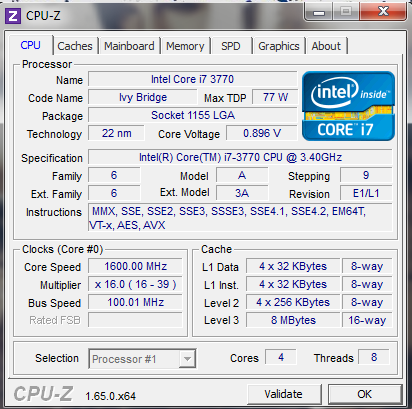412x409 pixels.
Task: Click the CPU-Z app icon in title bar
Action: (x=13, y=16)
